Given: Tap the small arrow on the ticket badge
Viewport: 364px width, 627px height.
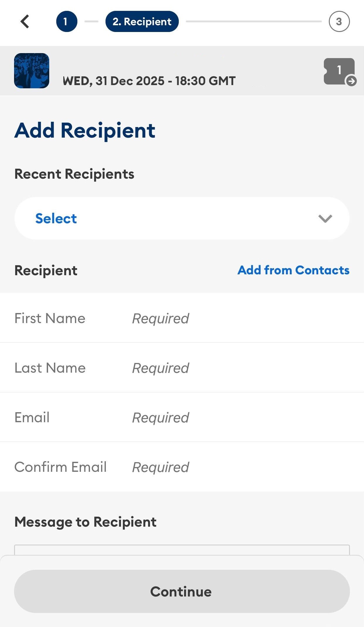Looking at the screenshot, I should 351,81.
